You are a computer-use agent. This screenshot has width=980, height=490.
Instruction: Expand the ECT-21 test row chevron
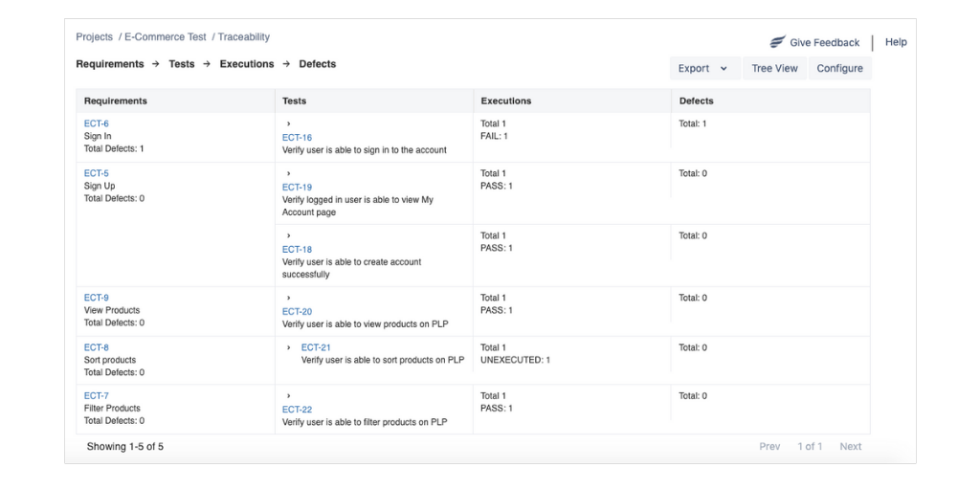pyautogui.click(x=289, y=348)
